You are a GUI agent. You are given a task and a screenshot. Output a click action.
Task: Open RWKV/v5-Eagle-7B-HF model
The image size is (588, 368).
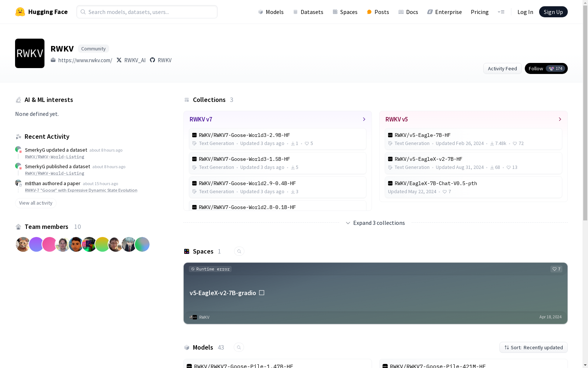click(x=473, y=139)
